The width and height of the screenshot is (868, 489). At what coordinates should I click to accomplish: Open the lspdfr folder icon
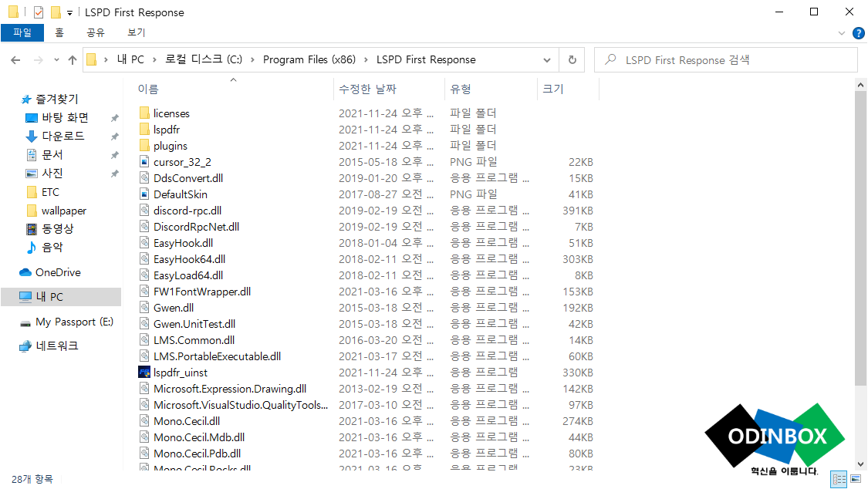(144, 130)
